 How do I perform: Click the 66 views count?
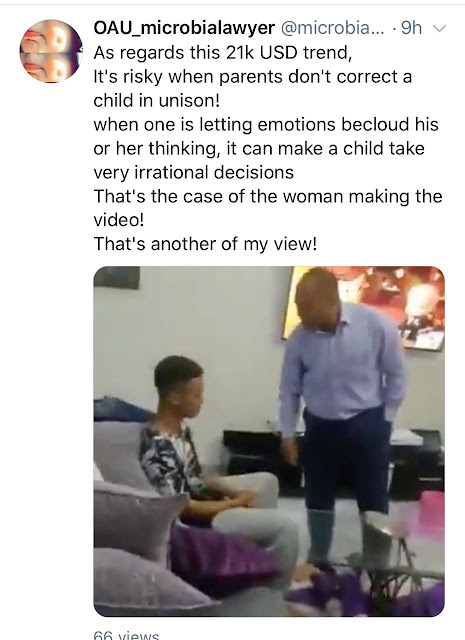[x=126, y=635]
